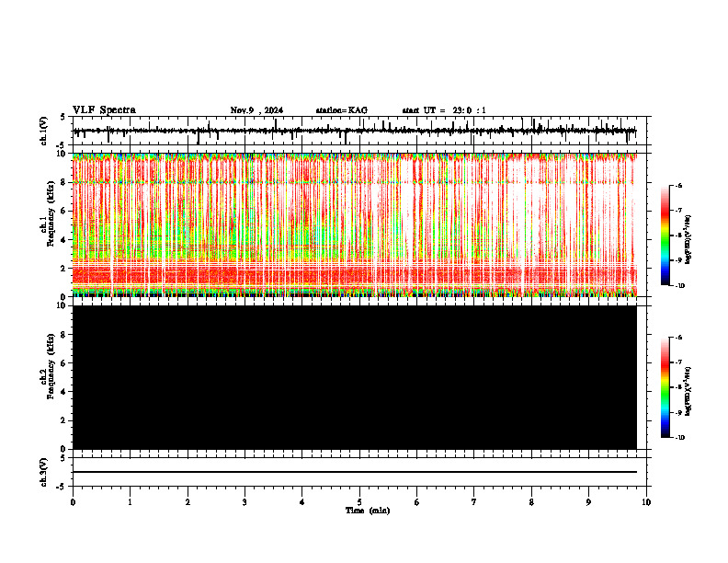Click time axis tick label "2"
This screenshot has width=728, height=563.
pos(188,502)
